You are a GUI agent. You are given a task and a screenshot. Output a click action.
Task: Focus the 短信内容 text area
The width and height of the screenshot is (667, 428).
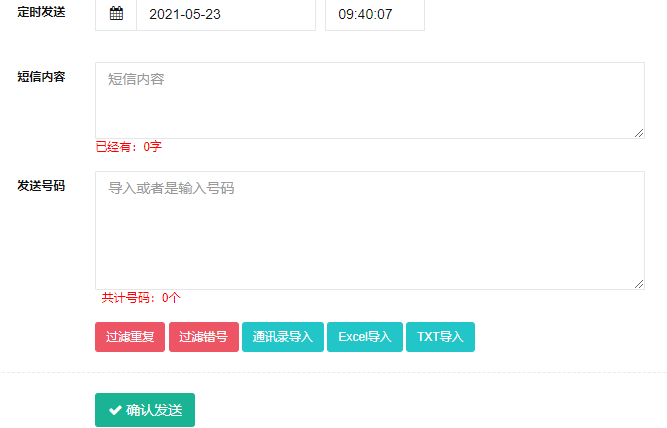[x=369, y=100]
